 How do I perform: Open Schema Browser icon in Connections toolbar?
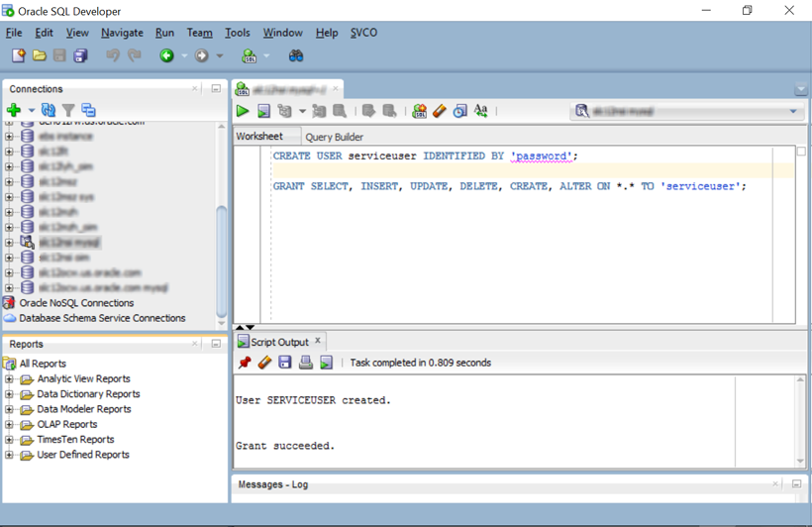pos(88,110)
